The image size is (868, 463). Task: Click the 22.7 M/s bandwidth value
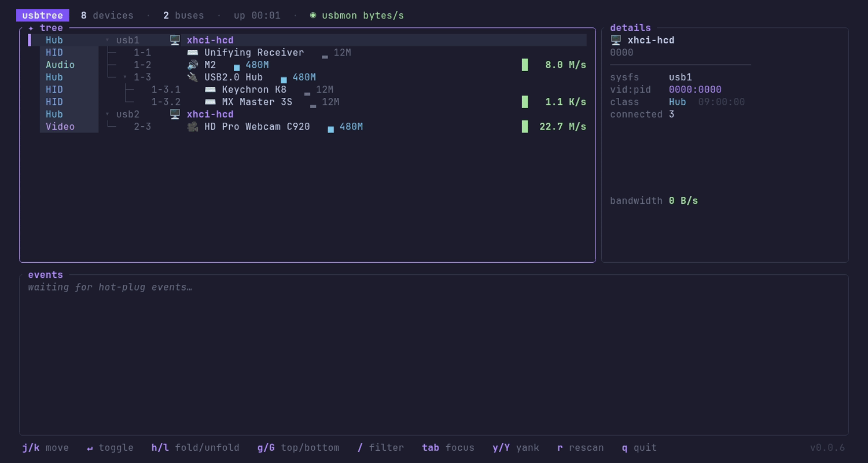click(x=563, y=126)
